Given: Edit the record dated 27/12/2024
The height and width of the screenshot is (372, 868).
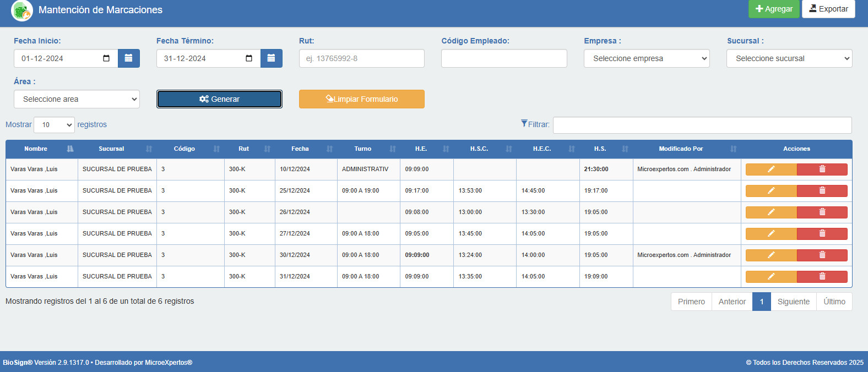Looking at the screenshot, I should [x=771, y=234].
